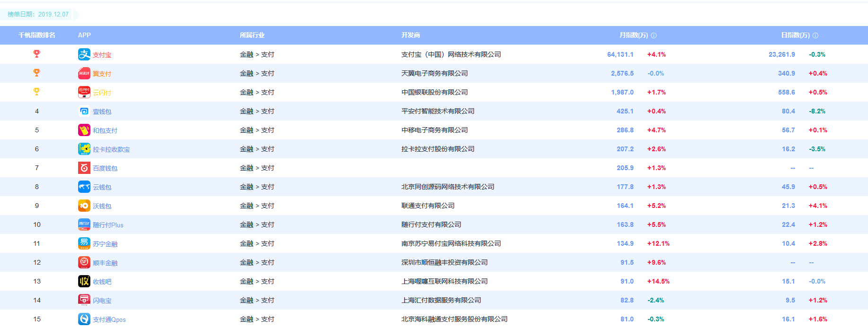This screenshot has height=328, width=868.
Task: Open the 和包支付 app link
Action: (x=105, y=130)
